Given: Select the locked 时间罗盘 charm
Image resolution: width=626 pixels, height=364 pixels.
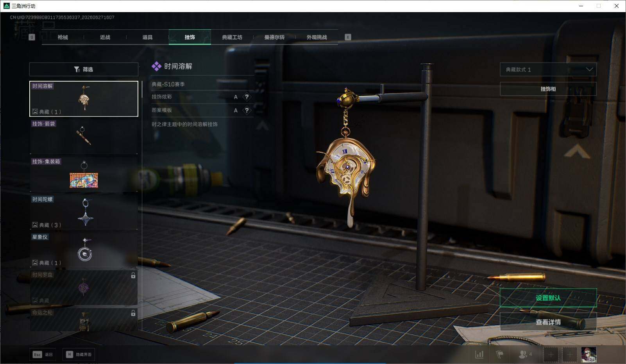Looking at the screenshot, I should tap(84, 288).
